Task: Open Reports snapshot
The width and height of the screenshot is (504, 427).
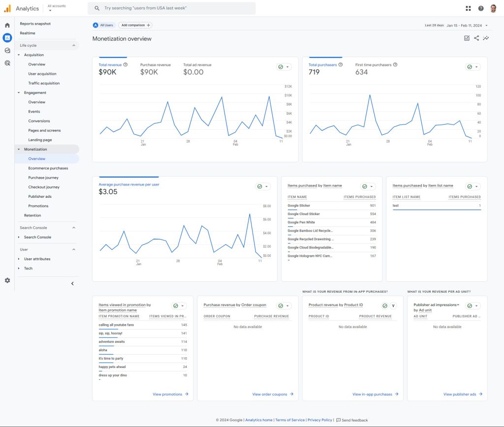Action: tap(35, 24)
